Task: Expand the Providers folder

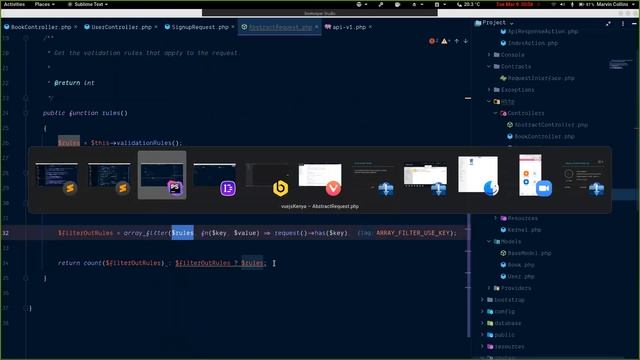Action: click(x=489, y=288)
